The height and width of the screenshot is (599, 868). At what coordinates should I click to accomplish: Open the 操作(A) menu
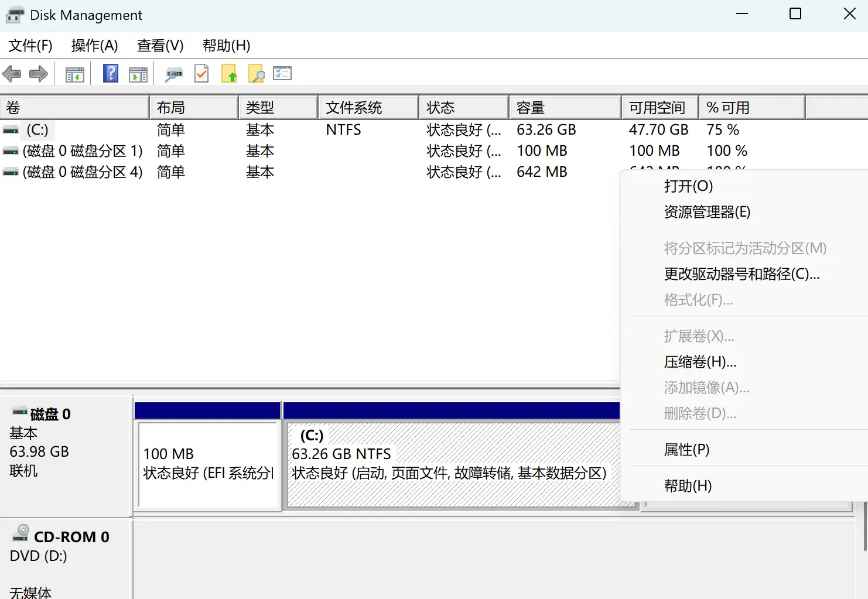(x=94, y=46)
